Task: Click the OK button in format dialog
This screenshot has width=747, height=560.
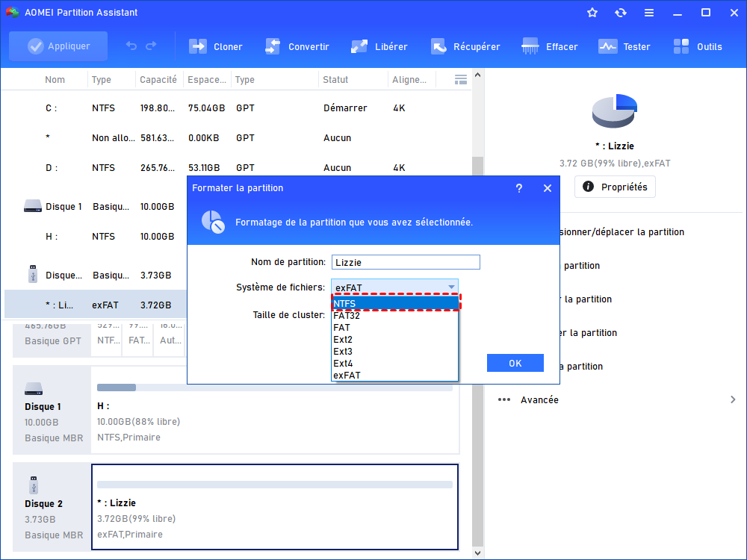Action: (515, 364)
